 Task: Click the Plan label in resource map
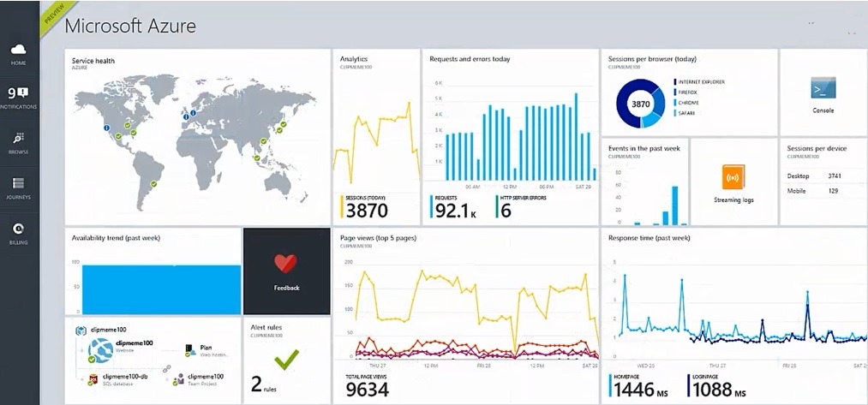click(206, 348)
